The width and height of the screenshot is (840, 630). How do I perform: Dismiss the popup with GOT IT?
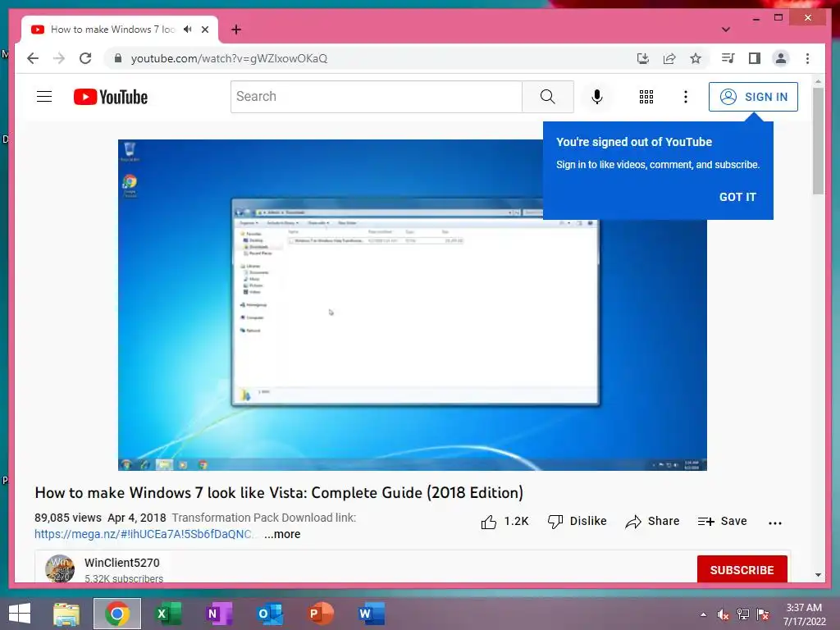pyautogui.click(x=737, y=197)
